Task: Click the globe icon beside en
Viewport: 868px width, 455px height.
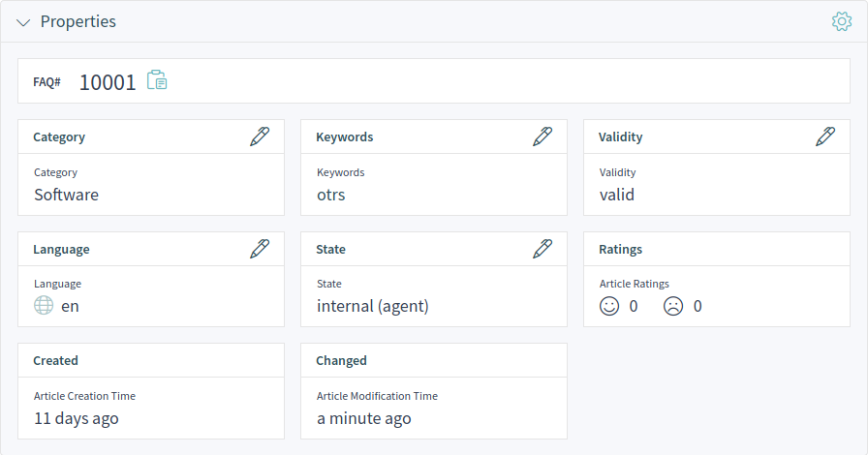Action: click(x=44, y=305)
